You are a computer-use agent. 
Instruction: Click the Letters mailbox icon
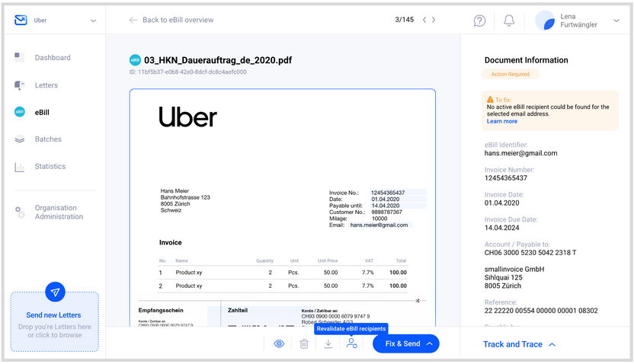pos(19,85)
